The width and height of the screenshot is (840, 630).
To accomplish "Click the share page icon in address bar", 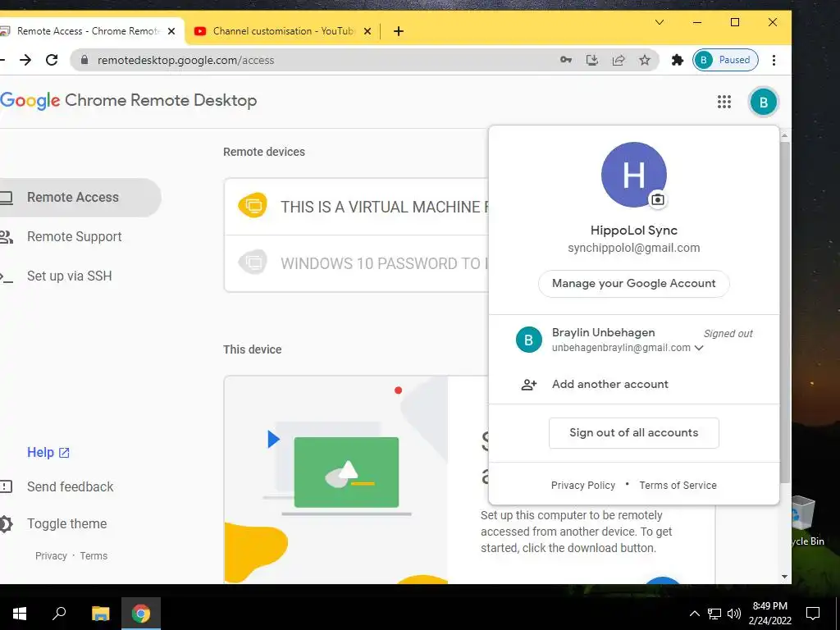I will (619, 60).
